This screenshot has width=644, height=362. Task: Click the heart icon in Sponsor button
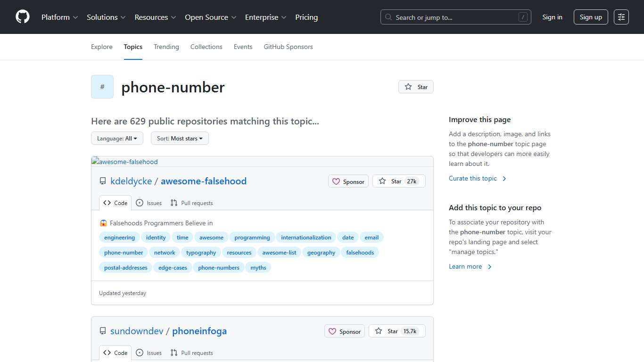pyautogui.click(x=336, y=181)
